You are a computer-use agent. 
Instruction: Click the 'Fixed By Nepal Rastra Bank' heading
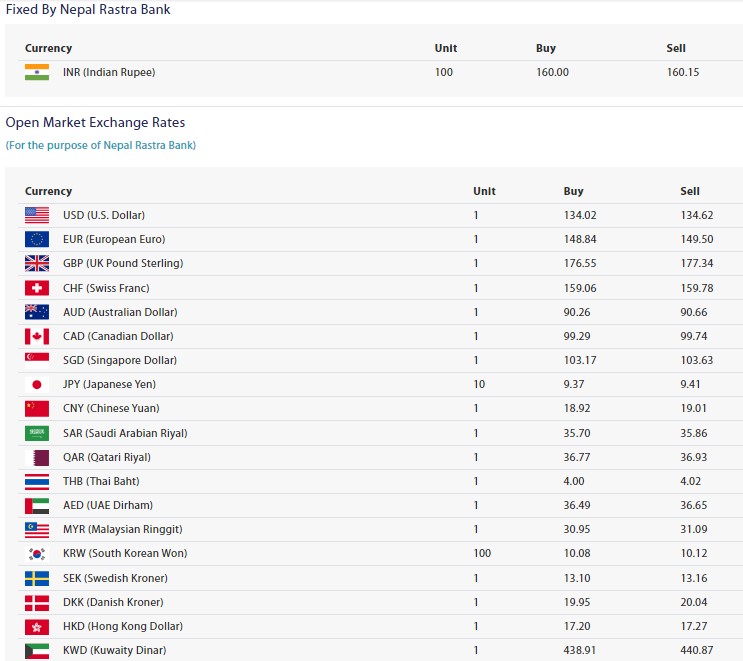(88, 10)
